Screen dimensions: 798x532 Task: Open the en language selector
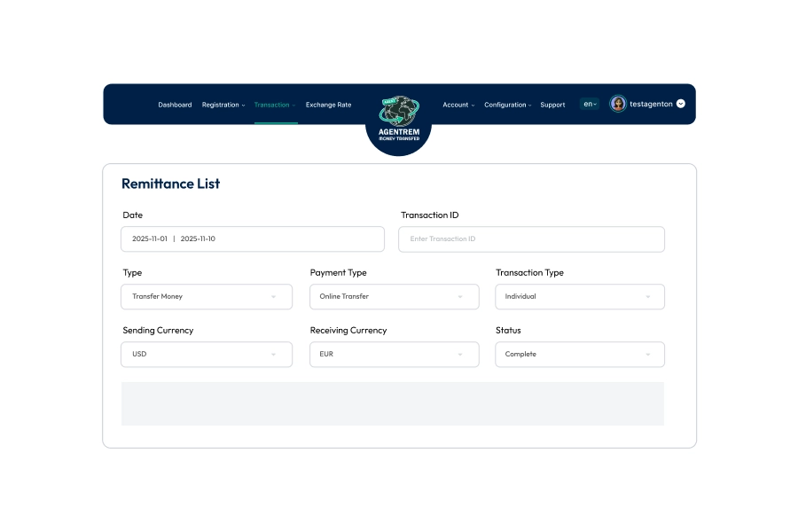590,104
